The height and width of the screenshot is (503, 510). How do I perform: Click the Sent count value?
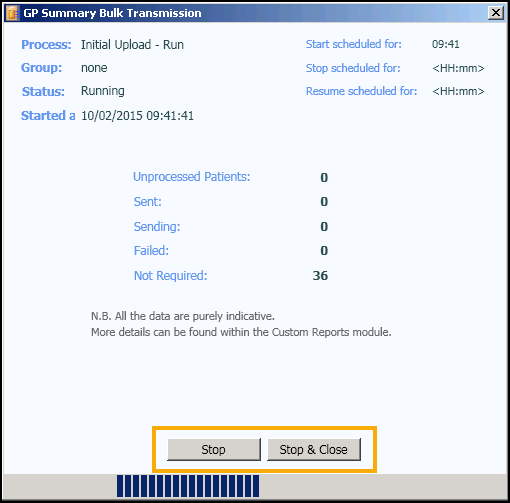[324, 201]
